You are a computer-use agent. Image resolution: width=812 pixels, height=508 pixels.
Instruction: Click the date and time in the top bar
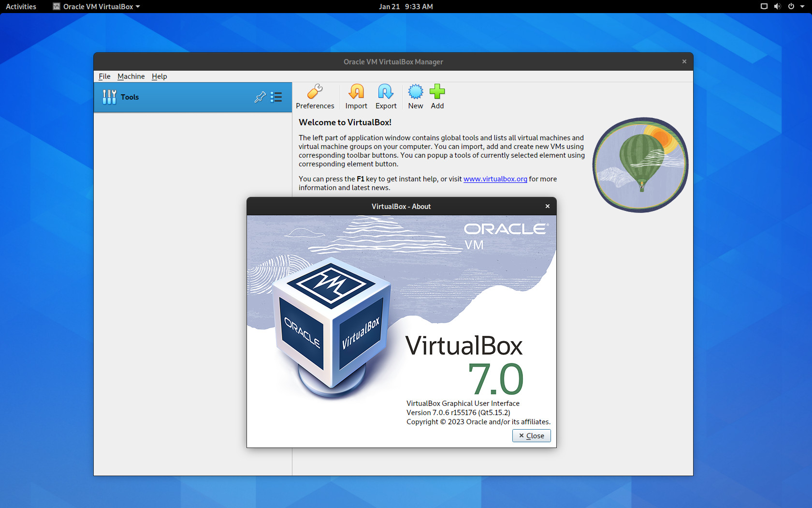click(x=406, y=6)
